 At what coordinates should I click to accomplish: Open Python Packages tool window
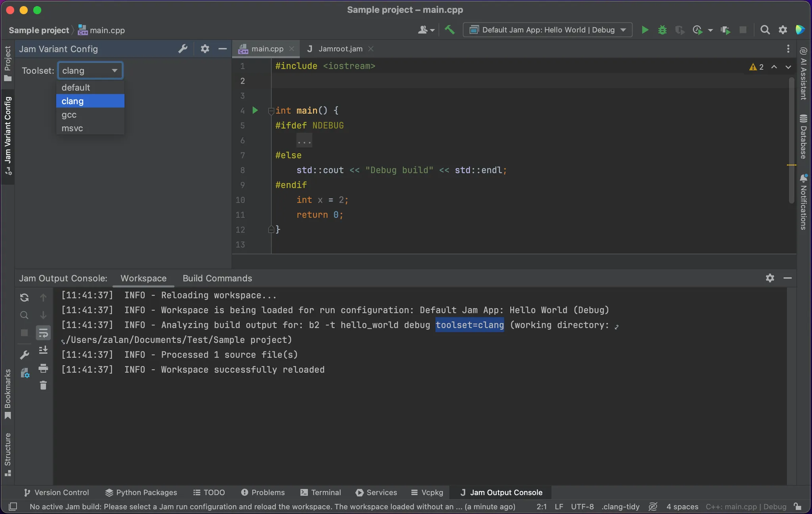[141, 492]
